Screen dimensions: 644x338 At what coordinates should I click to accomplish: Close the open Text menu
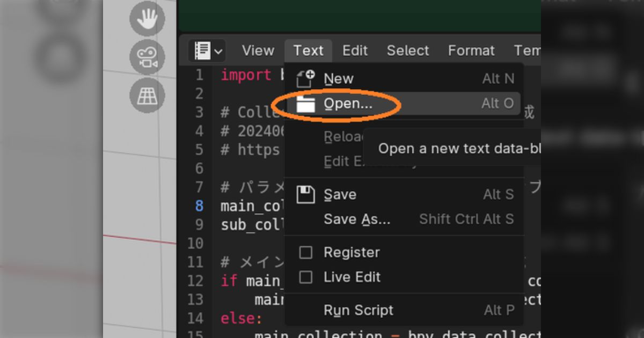(x=308, y=51)
